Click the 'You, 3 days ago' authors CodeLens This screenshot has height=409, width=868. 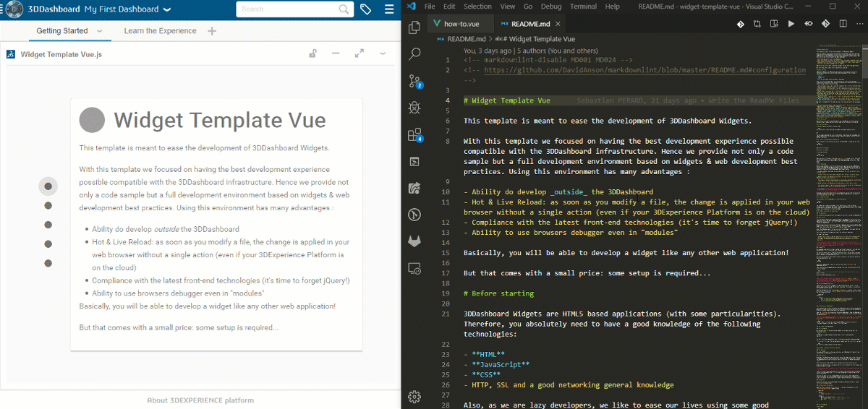click(x=530, y=51)
